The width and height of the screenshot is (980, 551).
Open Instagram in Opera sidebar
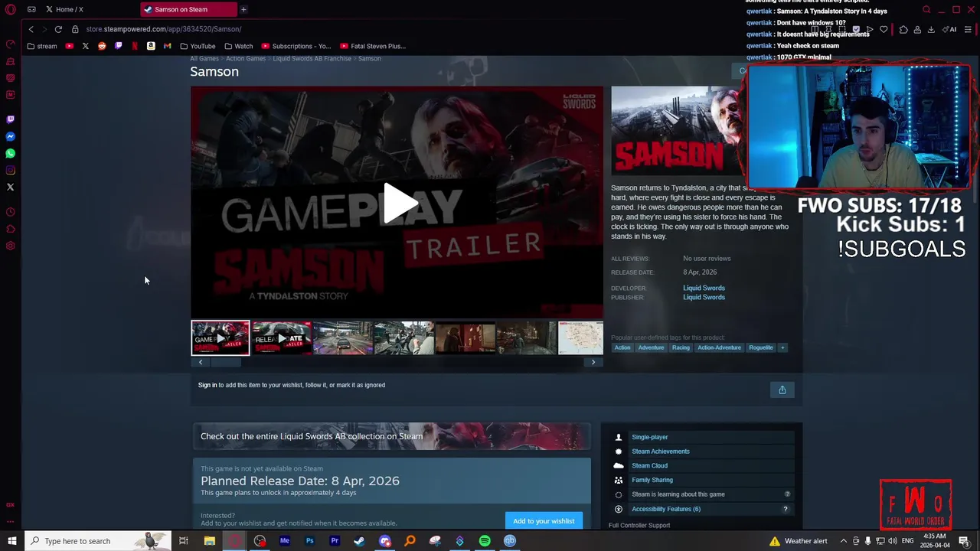[11, 170]
